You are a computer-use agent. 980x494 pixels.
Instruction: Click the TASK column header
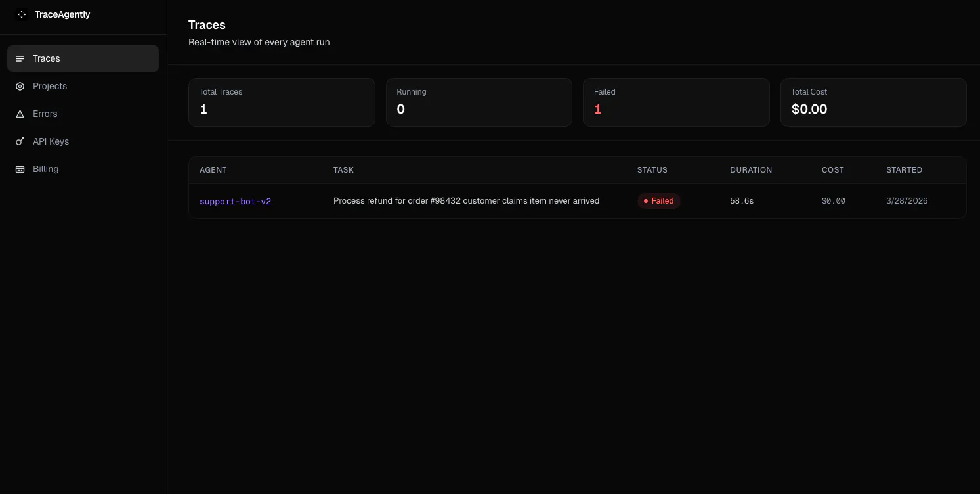(343, 170)
